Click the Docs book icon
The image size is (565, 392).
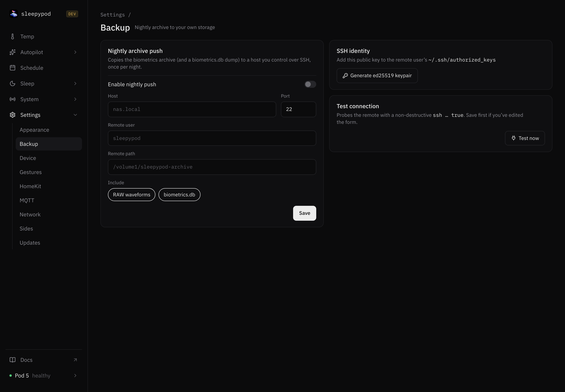pos(13,360)
